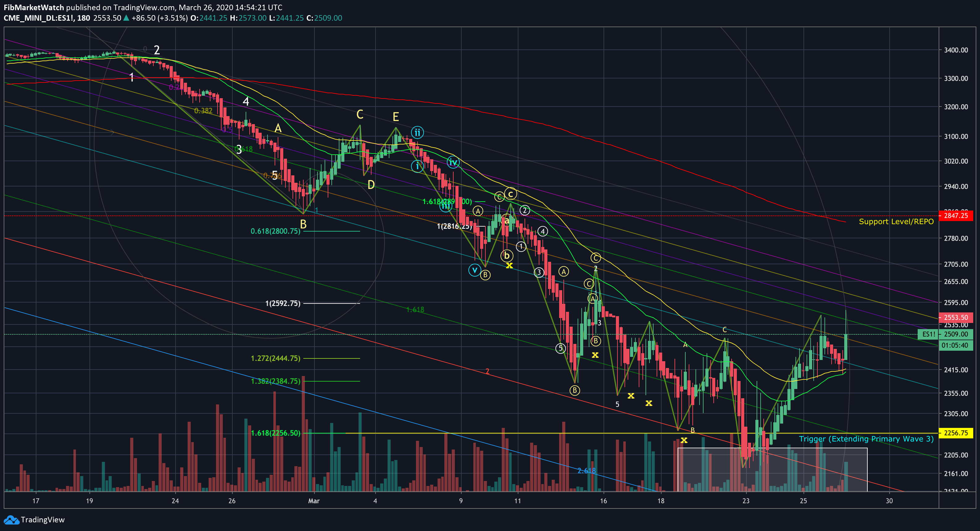Click the '3400.00' price axis label
This screenshot has width=980, height=531.
[956, 50]
